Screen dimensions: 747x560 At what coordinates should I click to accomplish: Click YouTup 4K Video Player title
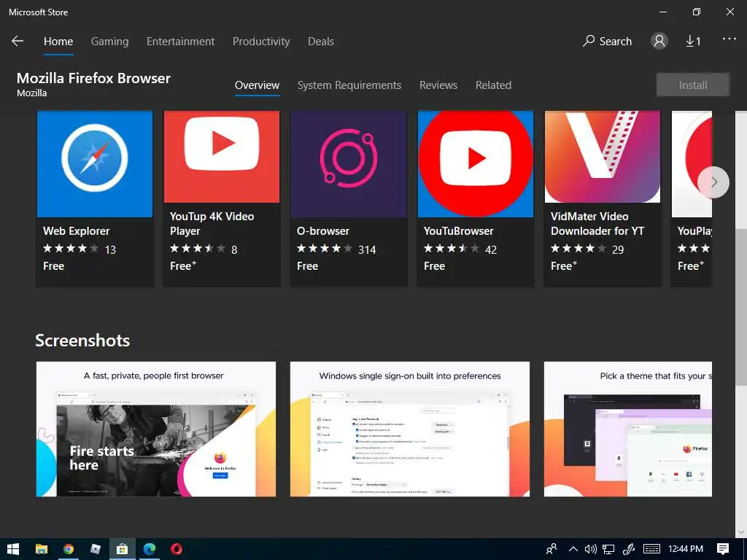[x=212, y=223]
